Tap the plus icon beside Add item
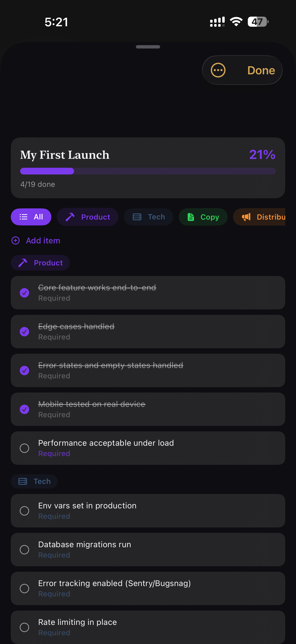The image size is (296, 644). tap(15, 240)
